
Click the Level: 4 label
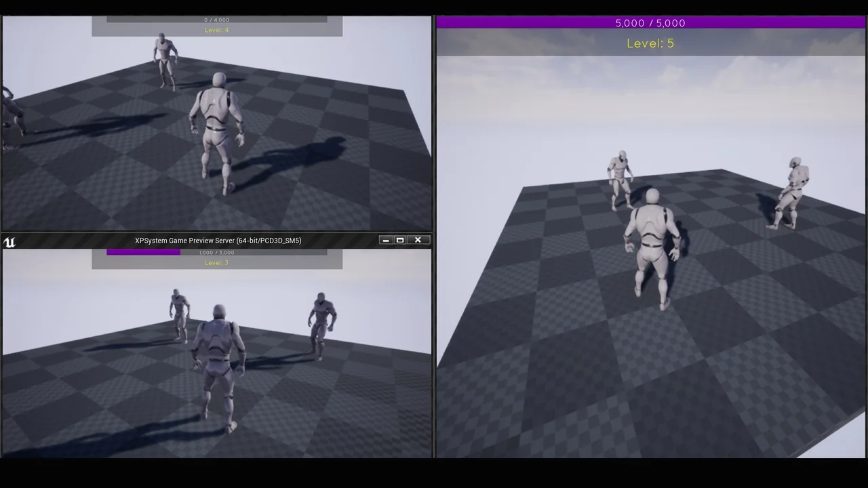[x=216, y=30]
